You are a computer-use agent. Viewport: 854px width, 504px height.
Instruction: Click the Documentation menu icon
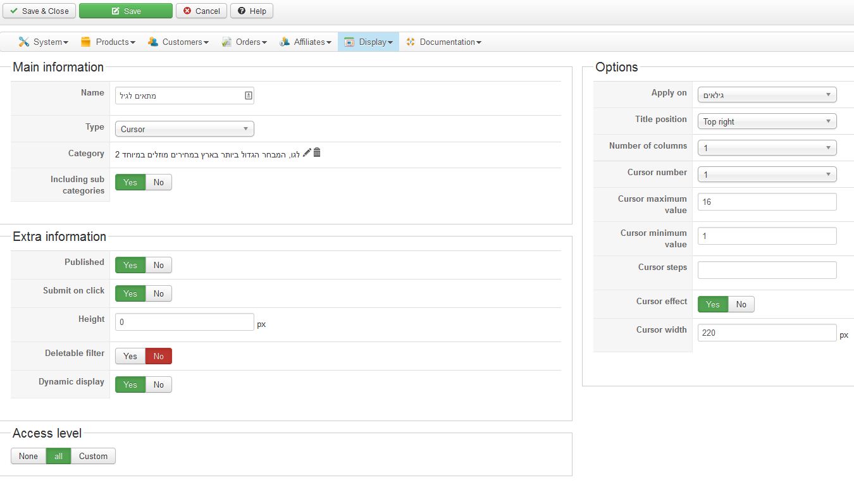[411, 42]
